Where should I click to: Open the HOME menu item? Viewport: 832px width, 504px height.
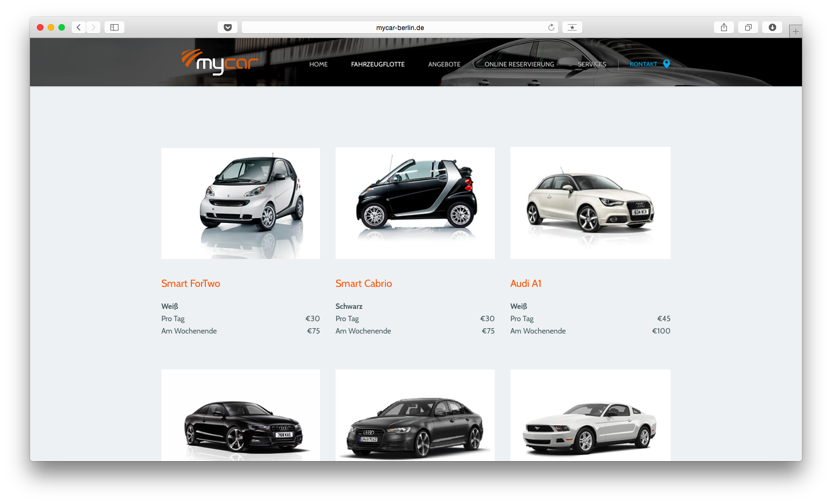(x=318, y=64)
